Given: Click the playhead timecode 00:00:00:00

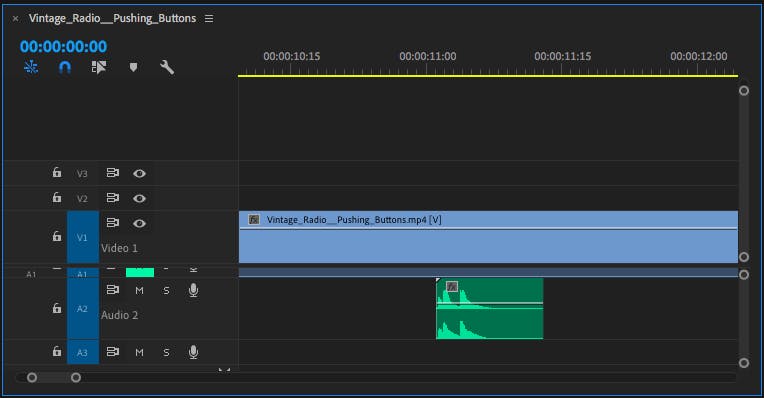Looking at the screenshot, I should click(63, 46).
